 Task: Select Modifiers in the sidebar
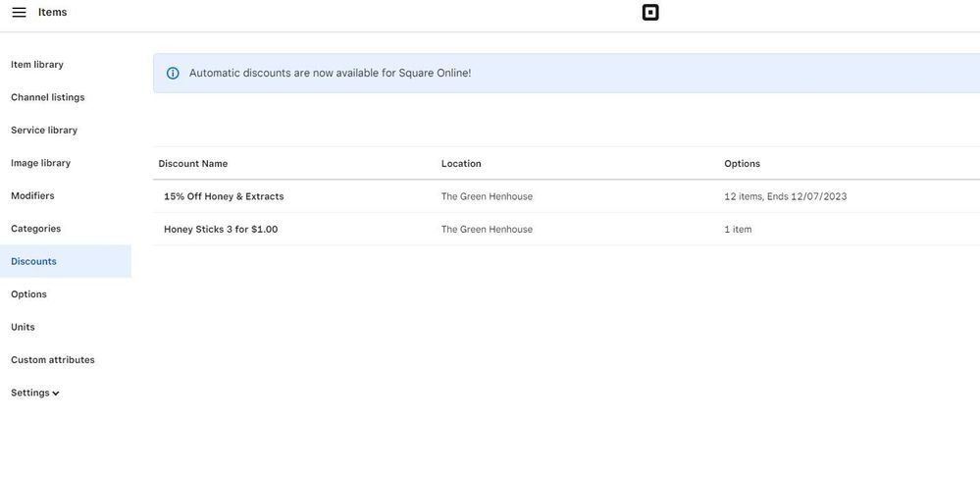coord(32,196)
